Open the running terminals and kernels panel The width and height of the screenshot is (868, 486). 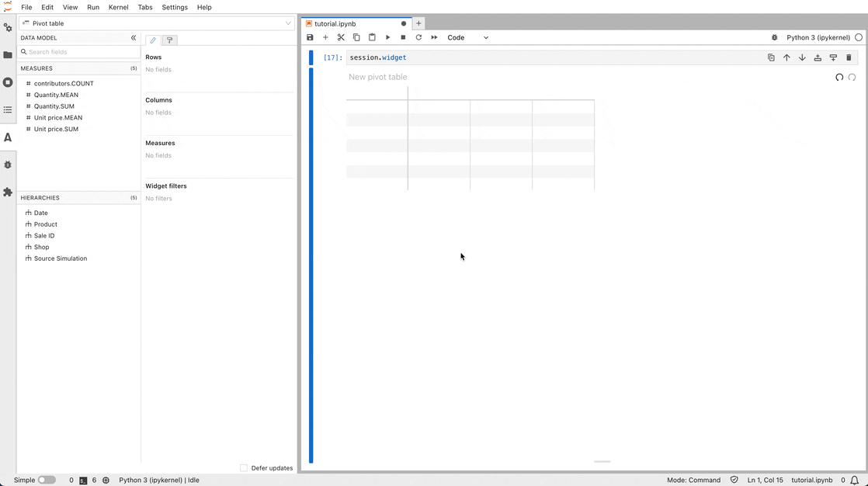pyautogui.click(x=8, y=82)
